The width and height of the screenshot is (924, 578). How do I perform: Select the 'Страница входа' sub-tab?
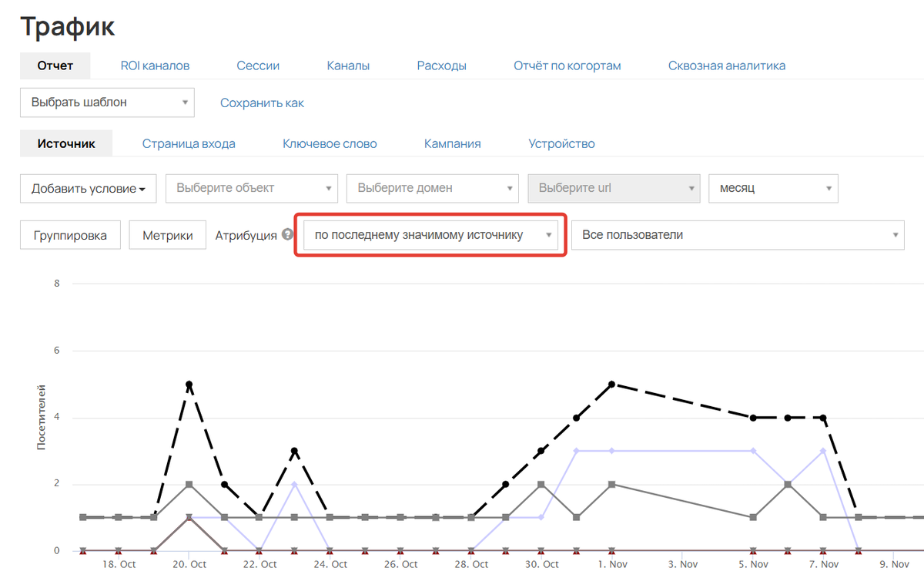(189, 143)
